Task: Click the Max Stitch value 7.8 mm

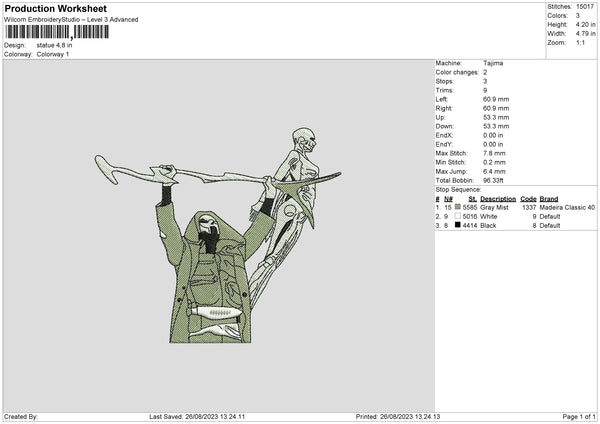Action: (494, 153)
